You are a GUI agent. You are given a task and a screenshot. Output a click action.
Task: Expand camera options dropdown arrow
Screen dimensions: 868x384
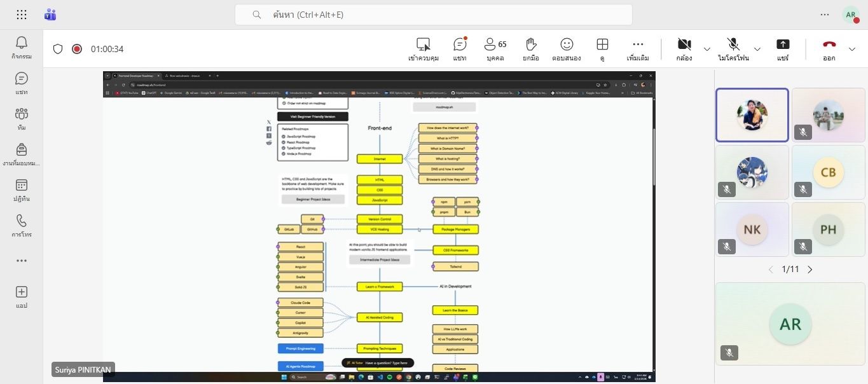coord(706,49)
